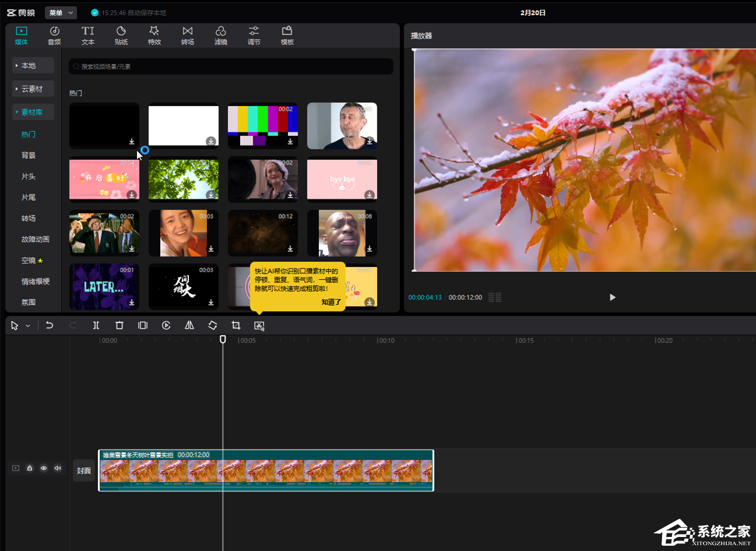Click the rotate icon in timeline toolbar
Image resolution: width=756 pixels, height=551 pixels.
tap(213, 325)
